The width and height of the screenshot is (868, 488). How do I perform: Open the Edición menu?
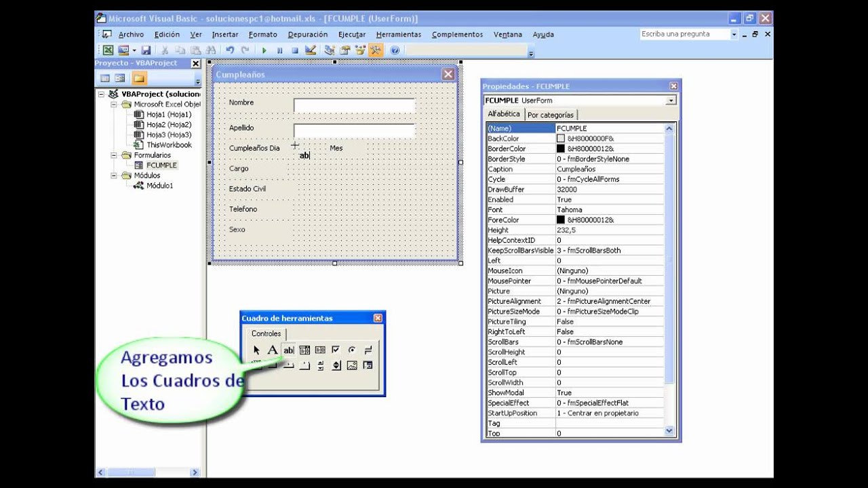(x=167, y=35)
